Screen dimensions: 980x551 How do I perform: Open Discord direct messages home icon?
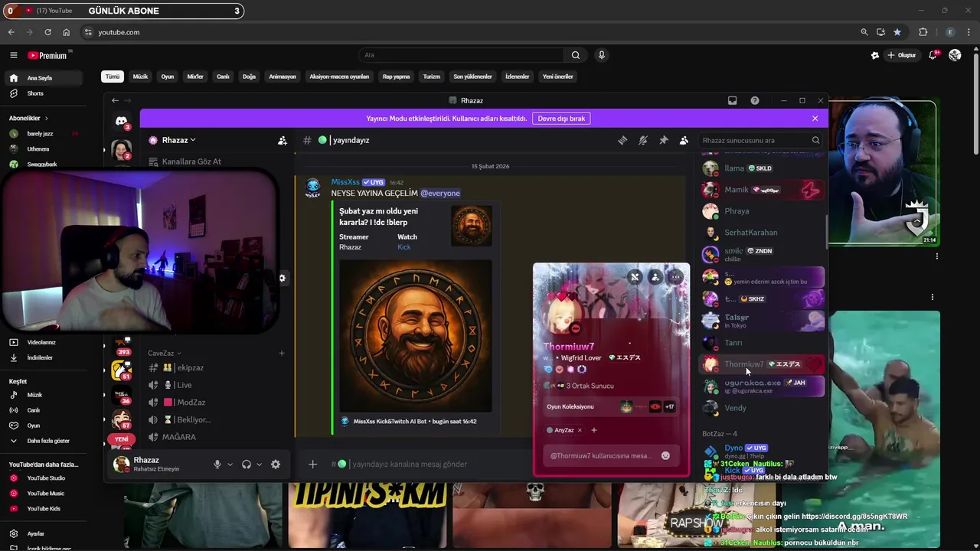121,121
